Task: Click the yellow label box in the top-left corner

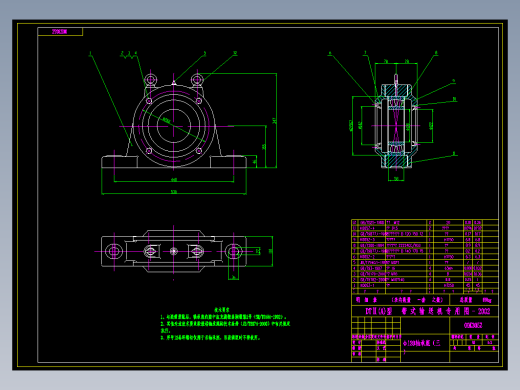Action: click(x=60, y=32)
